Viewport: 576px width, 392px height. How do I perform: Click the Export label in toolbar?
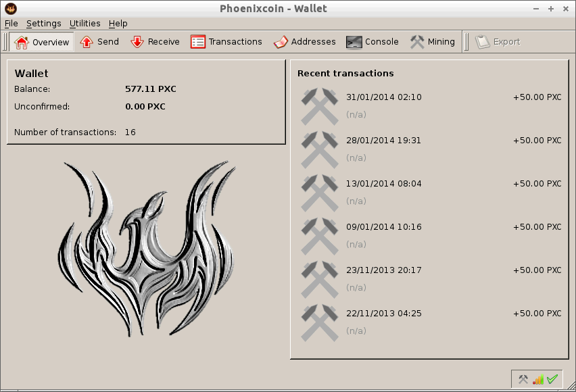(x=507, y=42)
